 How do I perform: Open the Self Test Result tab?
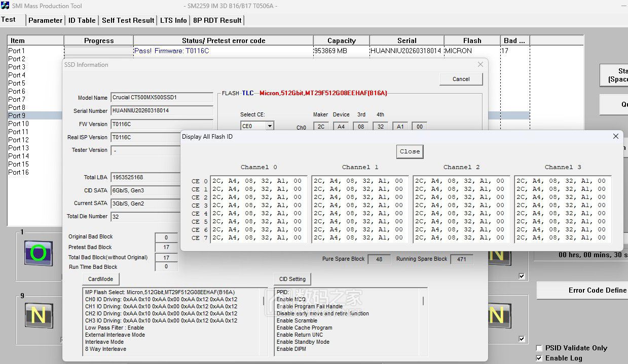click(x=128, y=20)
